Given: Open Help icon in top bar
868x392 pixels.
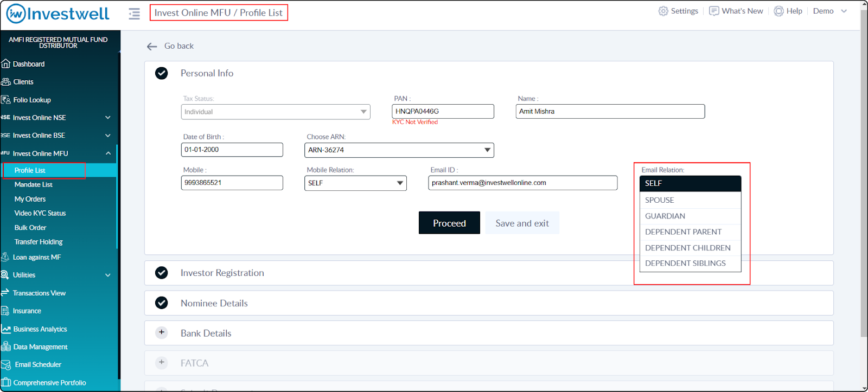Looking at the screenshot, I should (x=778, y=11).
